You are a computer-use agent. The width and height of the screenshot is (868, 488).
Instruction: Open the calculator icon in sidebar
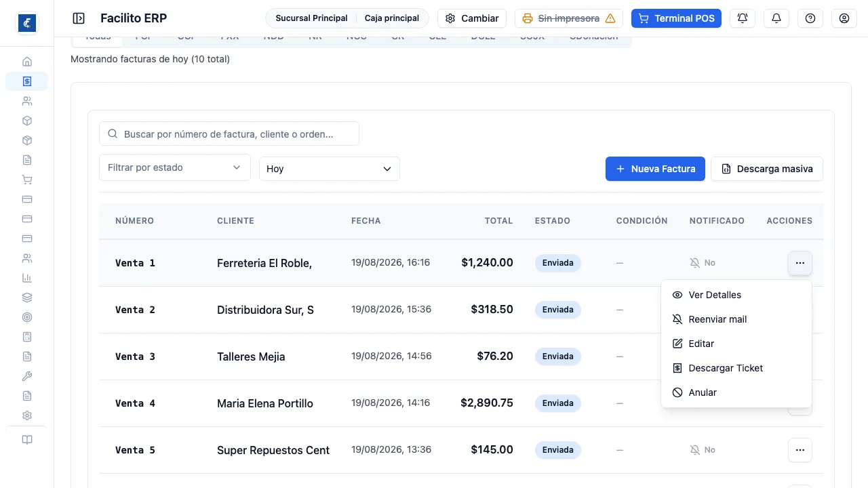pyautogui.click(x=27, y=337)
